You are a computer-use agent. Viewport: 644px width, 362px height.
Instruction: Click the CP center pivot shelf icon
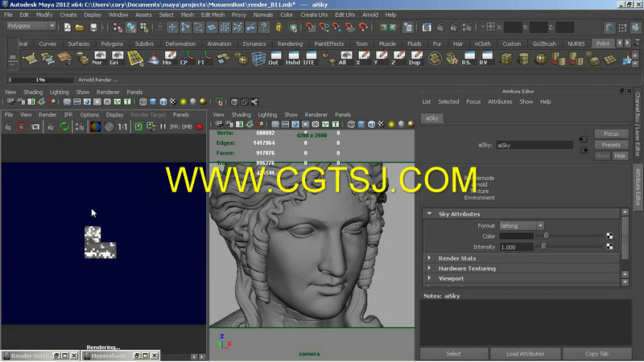point(187,58)
